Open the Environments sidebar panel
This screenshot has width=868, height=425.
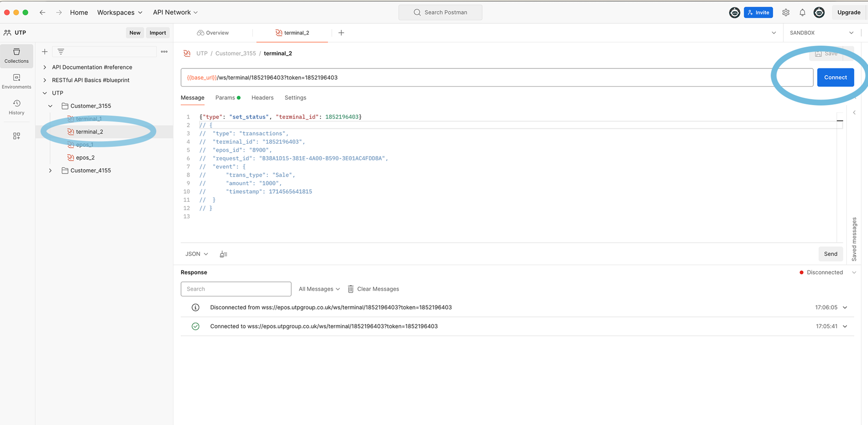pyautogui.click(x=16, y=81)
